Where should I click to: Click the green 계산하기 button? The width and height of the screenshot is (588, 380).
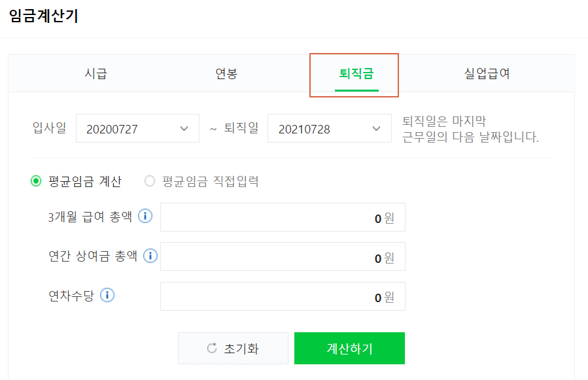350,348
